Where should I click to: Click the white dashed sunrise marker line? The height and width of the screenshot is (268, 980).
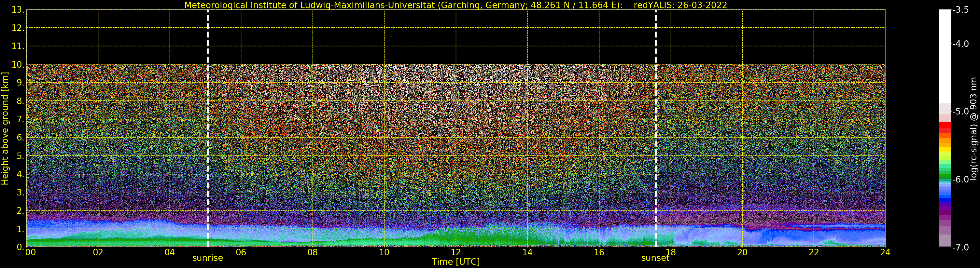(208, 128)
